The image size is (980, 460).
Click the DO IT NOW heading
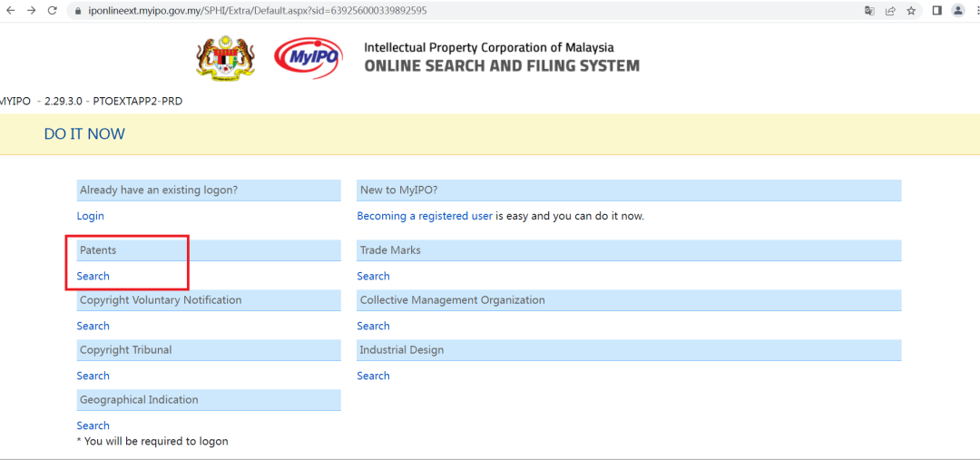pyautogui.click(x=84, y=134)
